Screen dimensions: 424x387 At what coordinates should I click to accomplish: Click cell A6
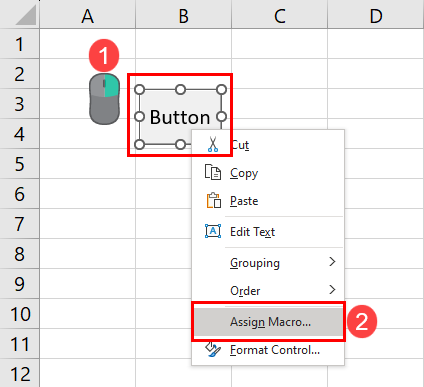tap(88, 194)
